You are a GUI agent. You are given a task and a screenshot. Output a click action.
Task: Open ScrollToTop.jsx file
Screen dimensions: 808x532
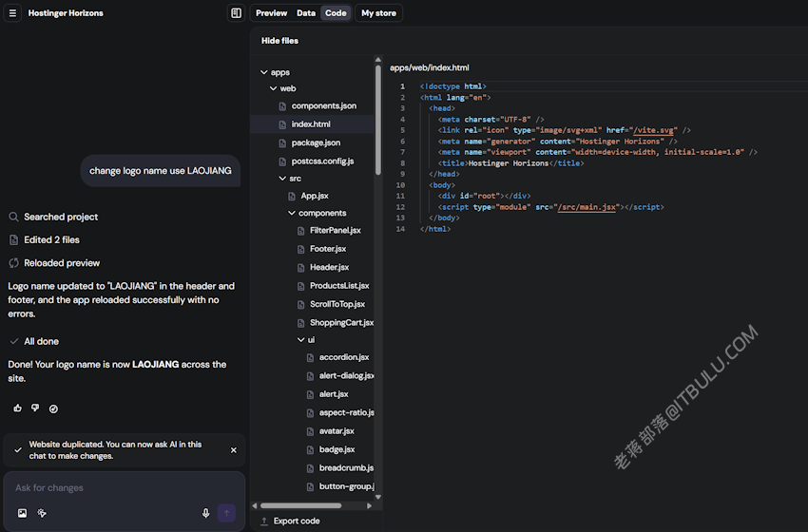tap(337, 304)
